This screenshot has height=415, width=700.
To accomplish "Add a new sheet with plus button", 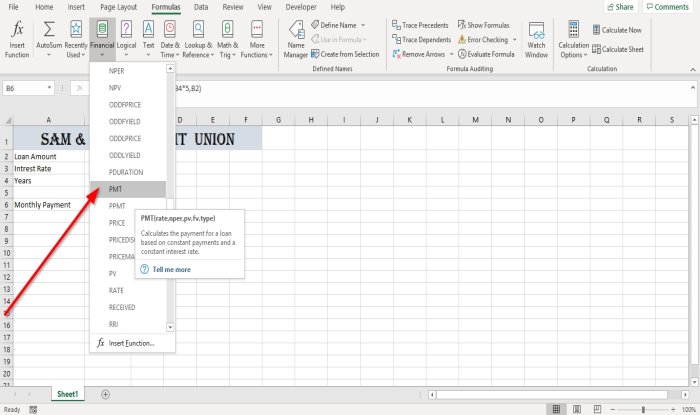I will (105, 394).
